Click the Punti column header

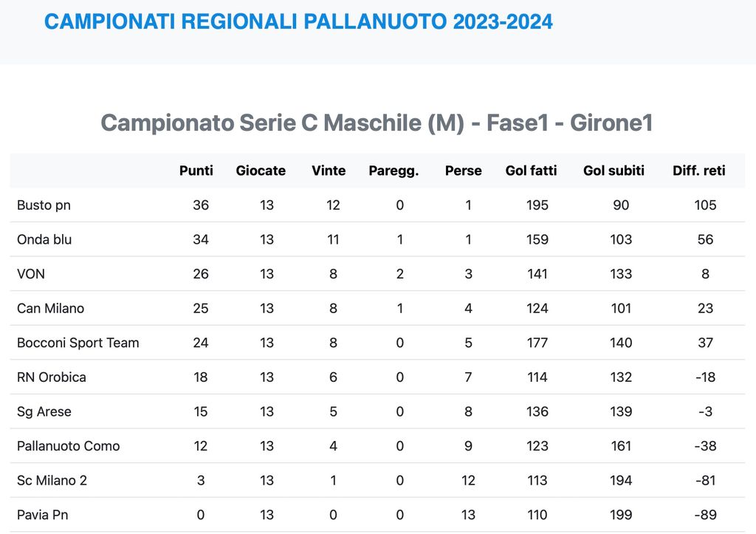[x=196, y=171]
